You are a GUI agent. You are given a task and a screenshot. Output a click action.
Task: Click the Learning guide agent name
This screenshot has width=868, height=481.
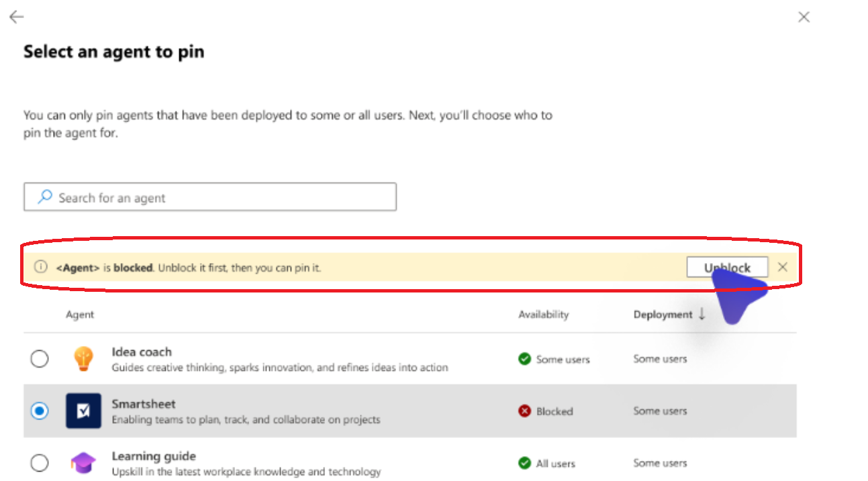point(154,456)
